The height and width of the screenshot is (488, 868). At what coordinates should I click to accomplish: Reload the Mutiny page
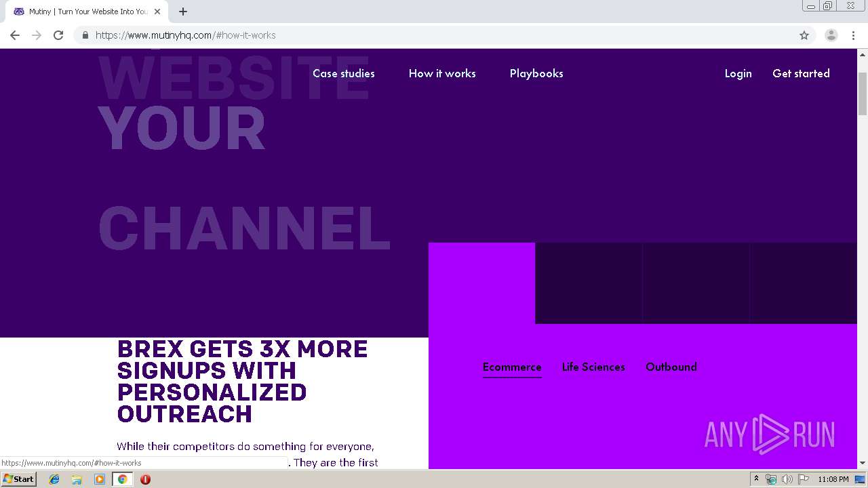pos(58,35)
